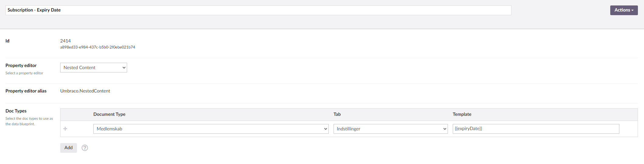644x164 pixels.
Task: Click the Doc Types data blueprint description
Action: point(29,121)
